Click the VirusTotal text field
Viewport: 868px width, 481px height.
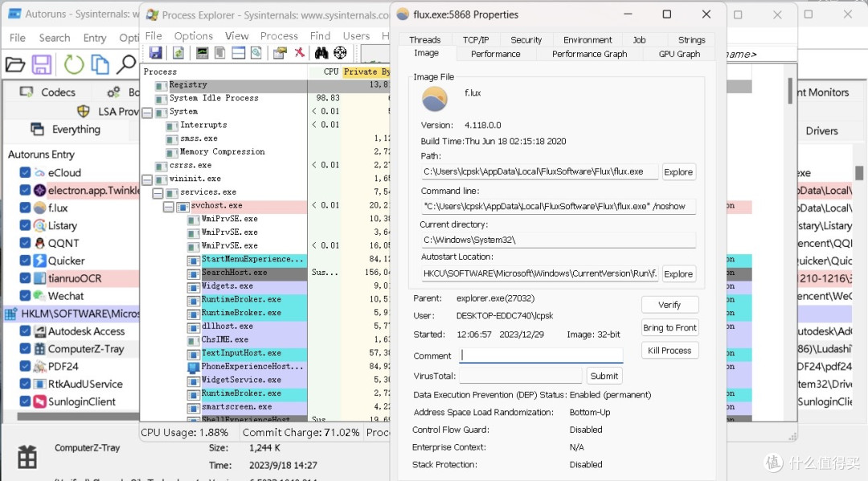[x=521, y=376]
